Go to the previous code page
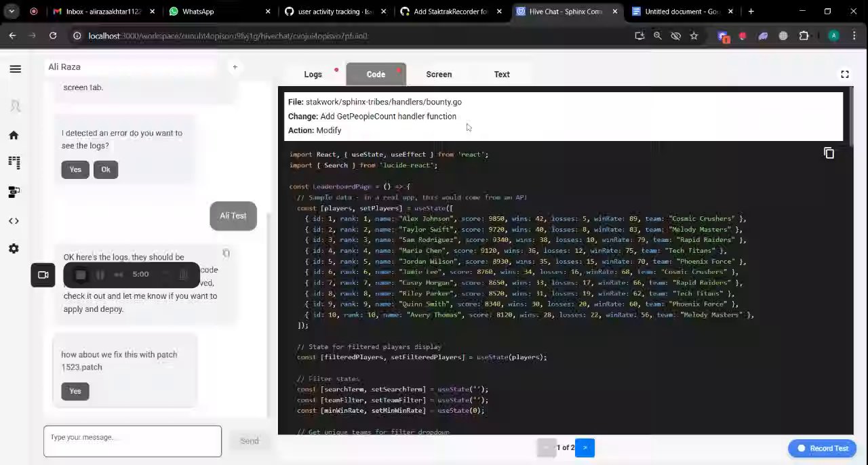The width and height of the screenshot is (868, 465). point(547,447)
